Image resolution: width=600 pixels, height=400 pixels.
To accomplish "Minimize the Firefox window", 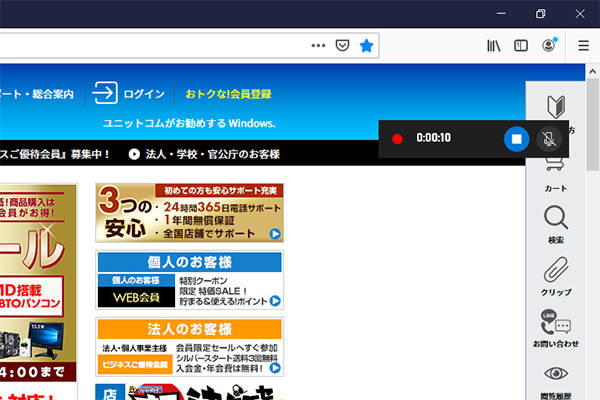I will pos(501,14).
